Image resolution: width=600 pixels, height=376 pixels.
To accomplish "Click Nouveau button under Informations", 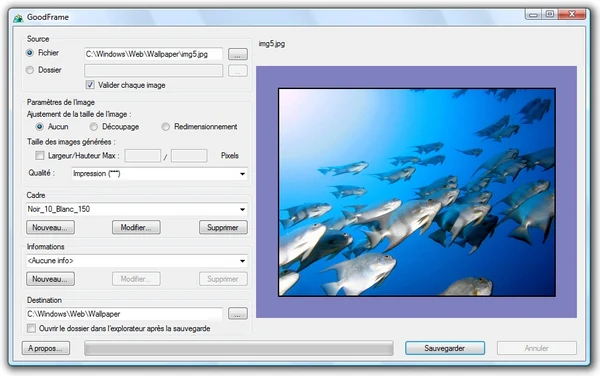I will coord(50,279).
